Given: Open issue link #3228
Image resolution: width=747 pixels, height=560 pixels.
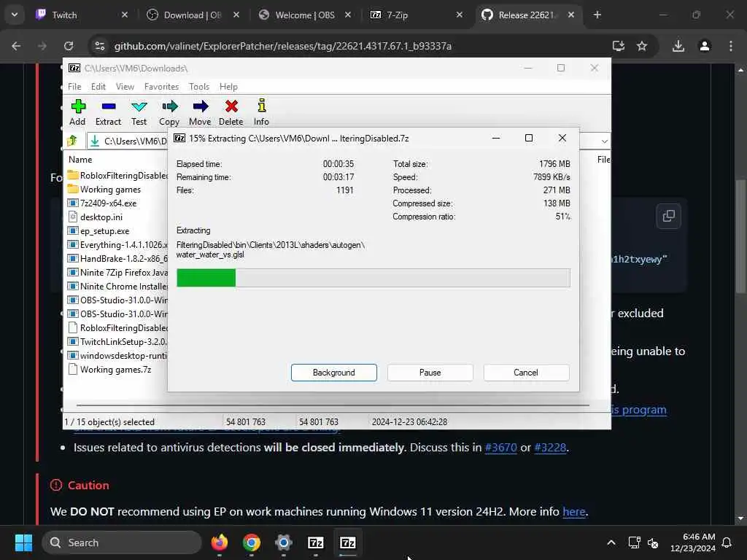Looking at the screenshot, I should pos(550,448).
